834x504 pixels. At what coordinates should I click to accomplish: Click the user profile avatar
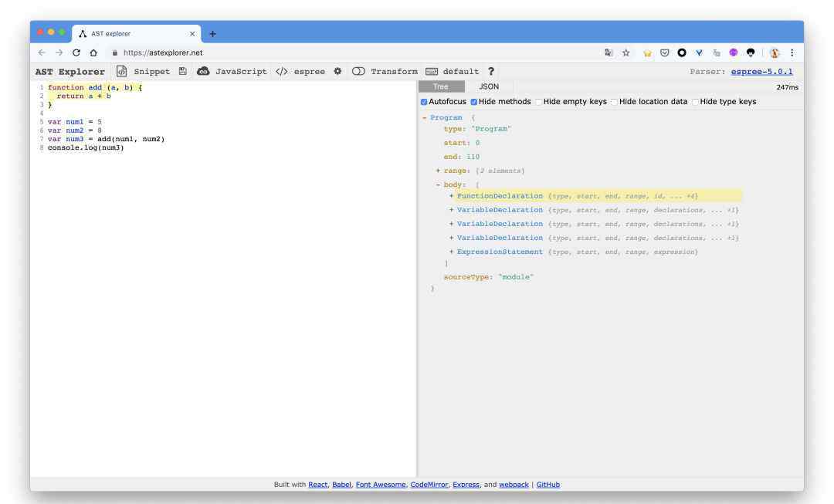(775, 52)
